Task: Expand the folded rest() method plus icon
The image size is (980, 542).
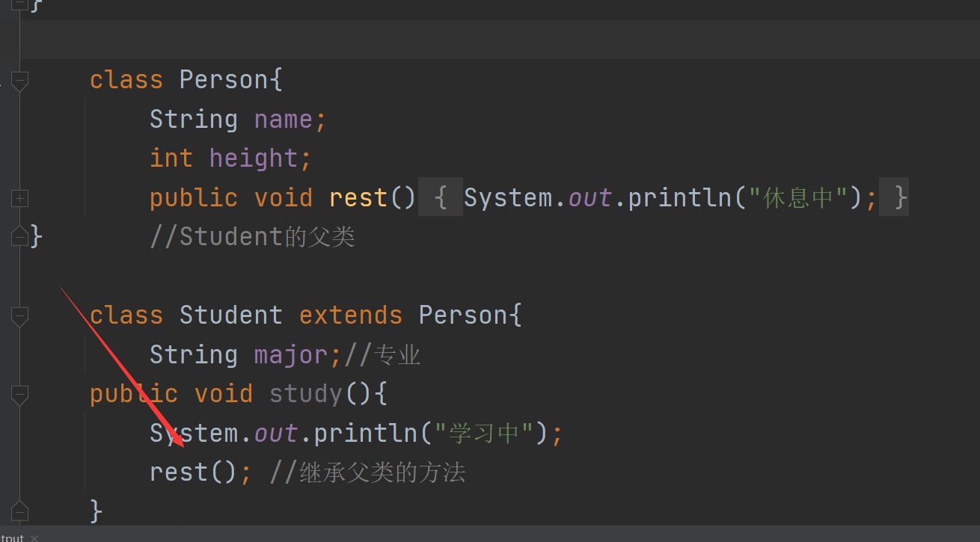Action: tap(19, 198)
